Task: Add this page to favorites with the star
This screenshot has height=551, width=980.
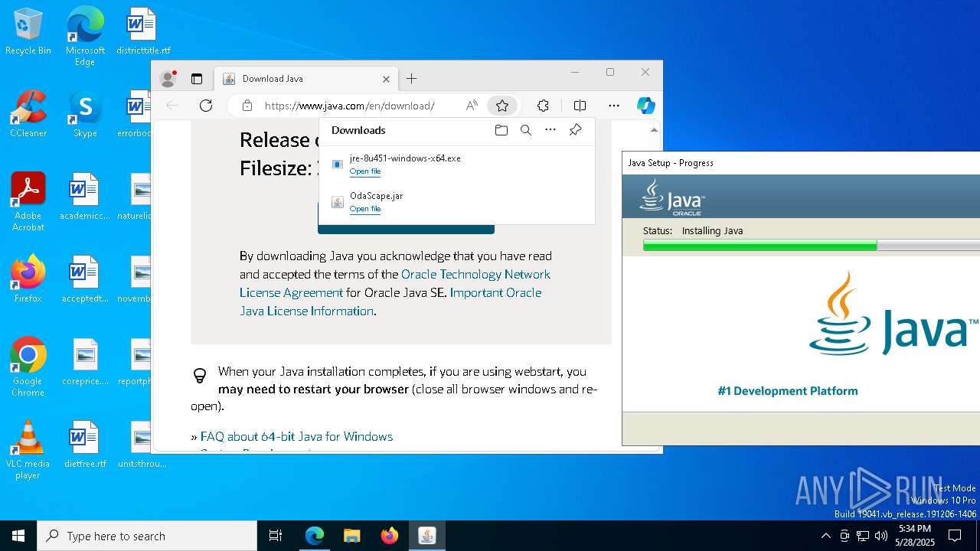Action: tap(502, 106)
